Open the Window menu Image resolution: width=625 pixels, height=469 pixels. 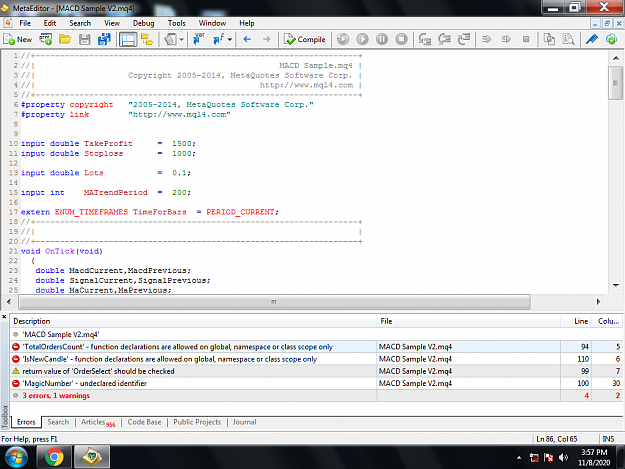[x=212, y=23]
